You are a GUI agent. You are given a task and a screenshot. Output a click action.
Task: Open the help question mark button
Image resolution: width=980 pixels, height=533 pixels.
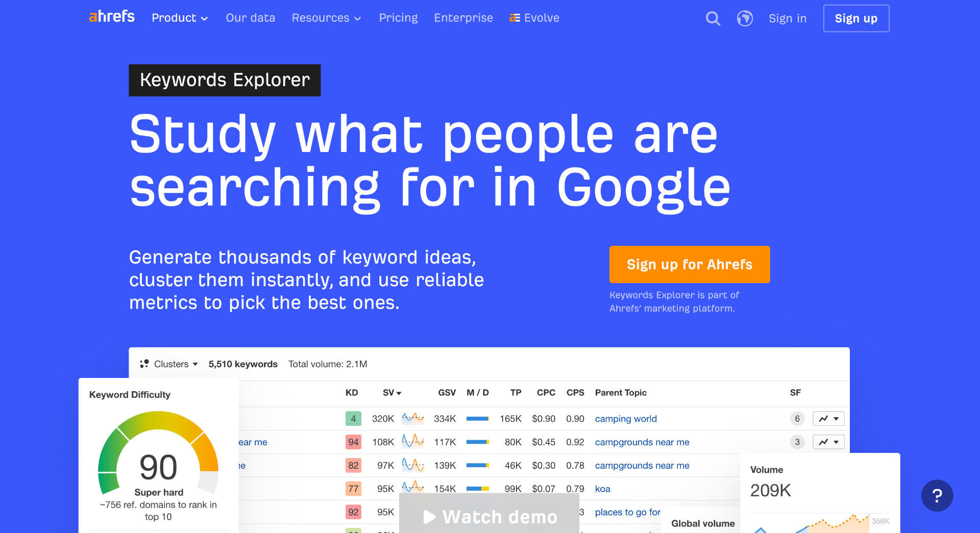937,496
